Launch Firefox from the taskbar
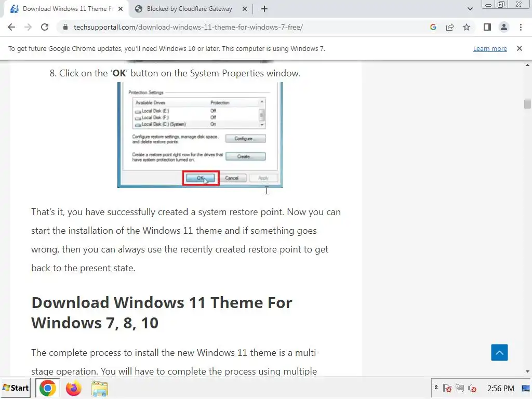The height and width of the screenshot is (399, 532). pyautogui.click(x=74, y=388)
